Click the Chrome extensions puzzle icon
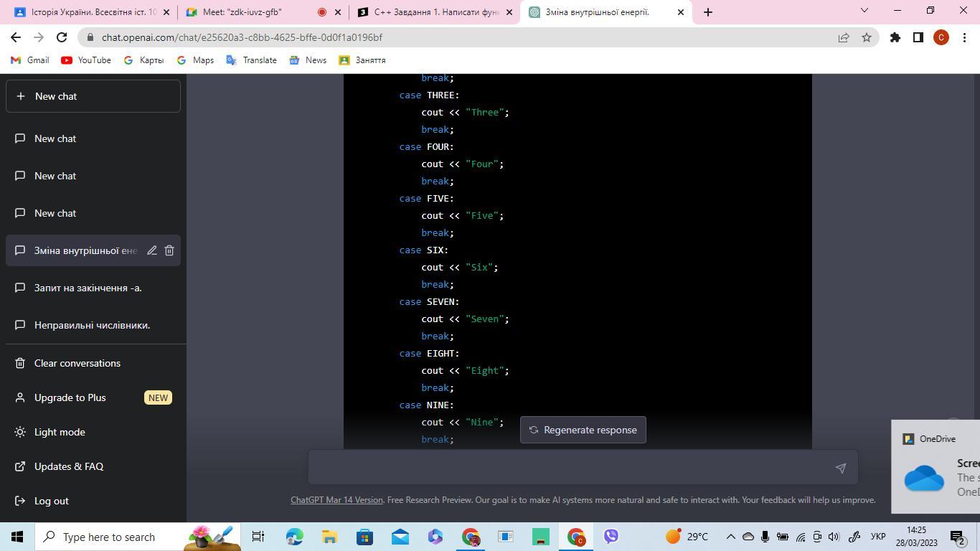Screen dimensions: 980x551 click(x=895, y=37)
